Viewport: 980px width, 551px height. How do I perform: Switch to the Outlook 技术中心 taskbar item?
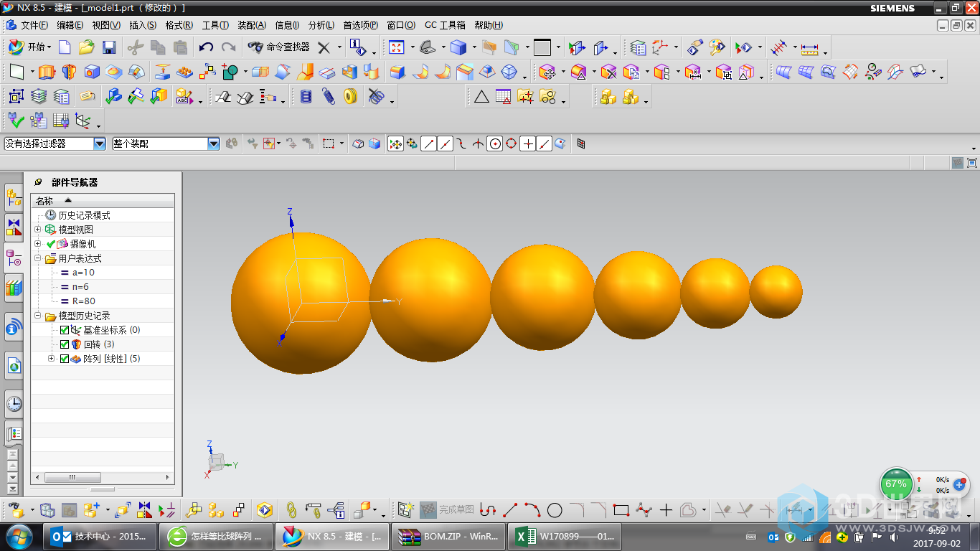pos(101,536)
